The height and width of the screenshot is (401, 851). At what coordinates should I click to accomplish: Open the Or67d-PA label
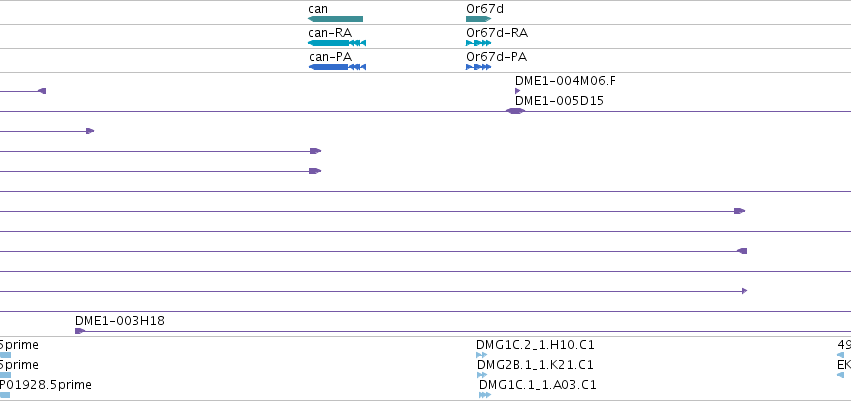[x=497, y=56]
